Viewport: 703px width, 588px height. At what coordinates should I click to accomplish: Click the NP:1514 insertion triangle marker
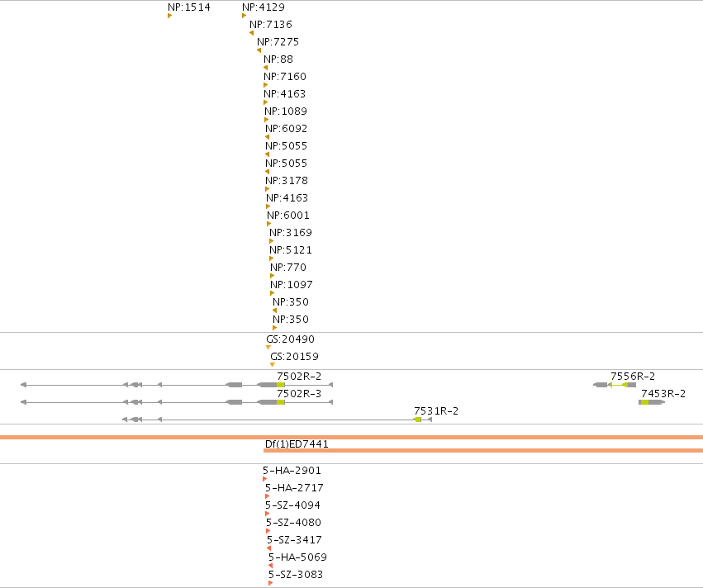(169, 16)
